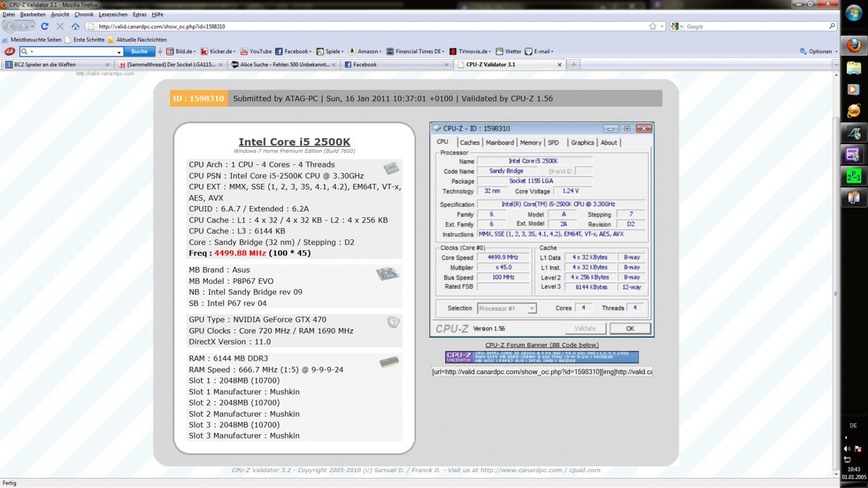This screenshot has width=868, height=488.
Task: Switch to the Facebook browser tab
Action: pos(397,64)
